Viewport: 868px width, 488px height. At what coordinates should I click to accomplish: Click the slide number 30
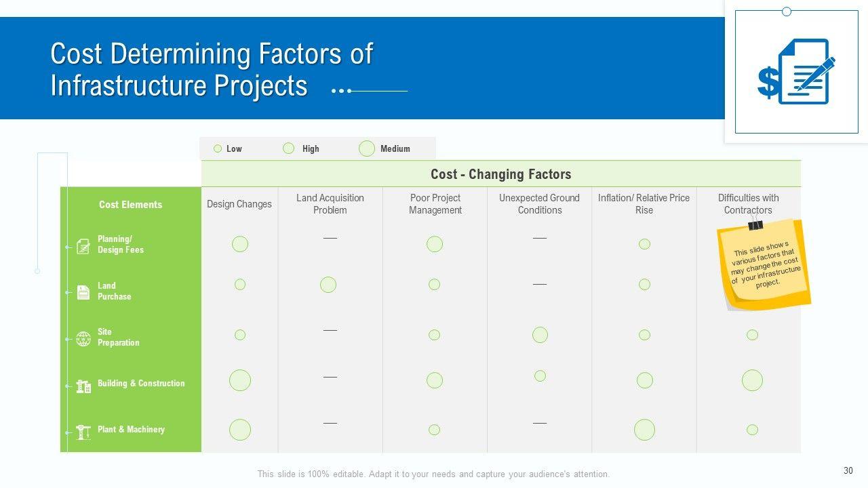click(x=848, y=471)
